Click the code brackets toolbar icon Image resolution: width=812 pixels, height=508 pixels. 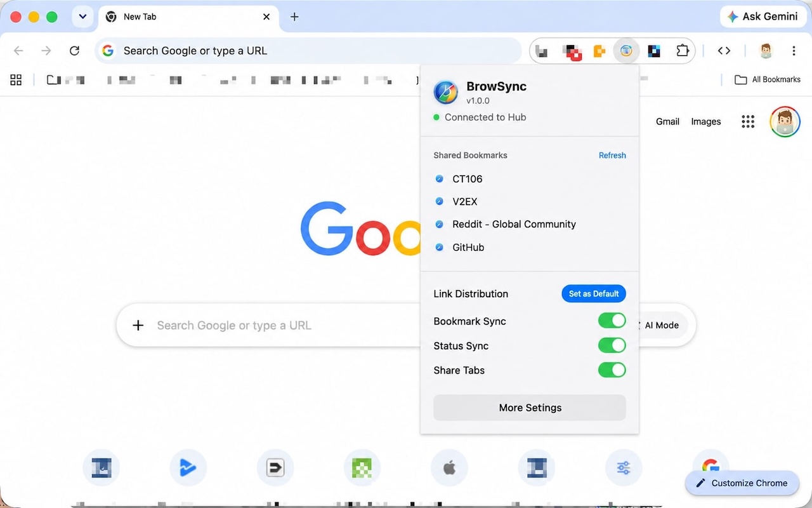tap(724, 51)
